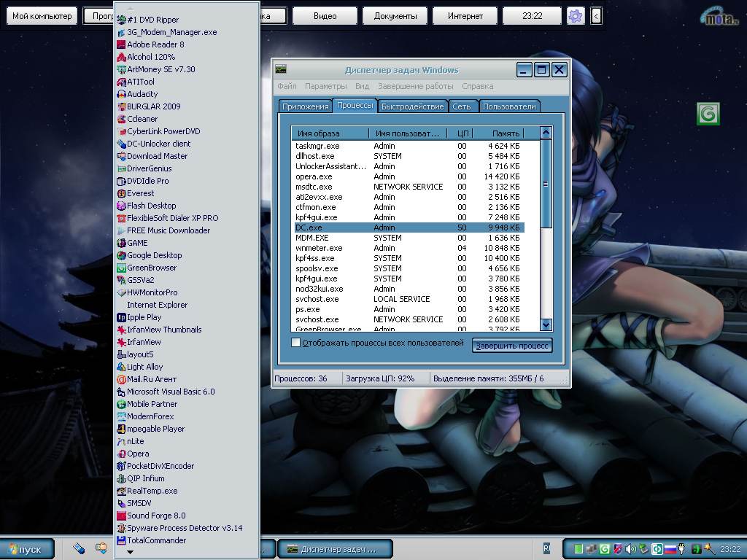
Task: Sort processes by the 'Память' column header
Action: click(498, 133)
